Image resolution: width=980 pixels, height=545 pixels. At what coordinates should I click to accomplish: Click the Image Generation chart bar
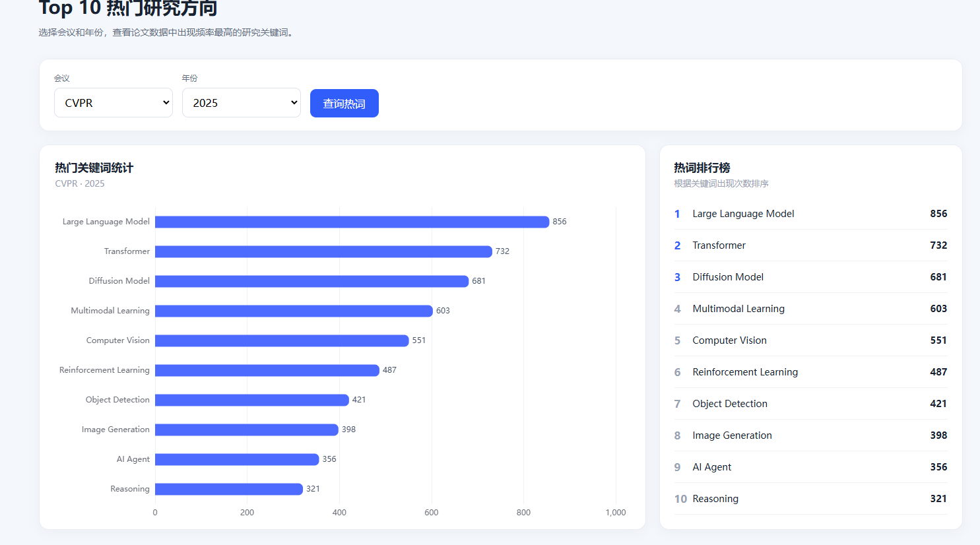point(247,430)
